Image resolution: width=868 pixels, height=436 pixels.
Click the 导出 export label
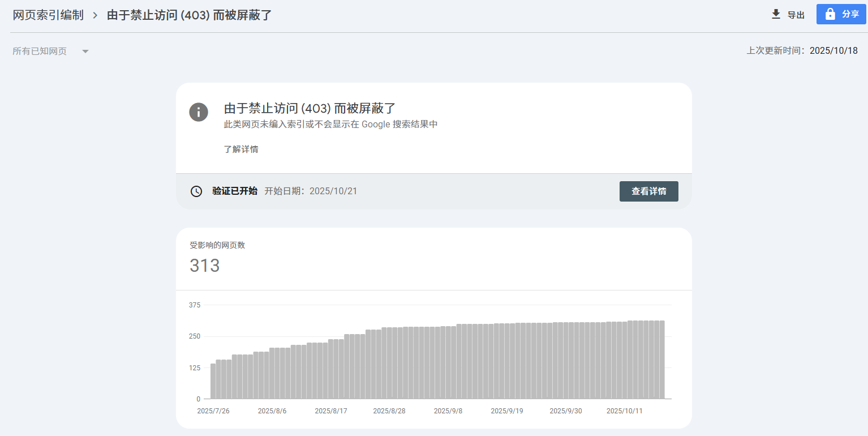click(x=796, y=15)
